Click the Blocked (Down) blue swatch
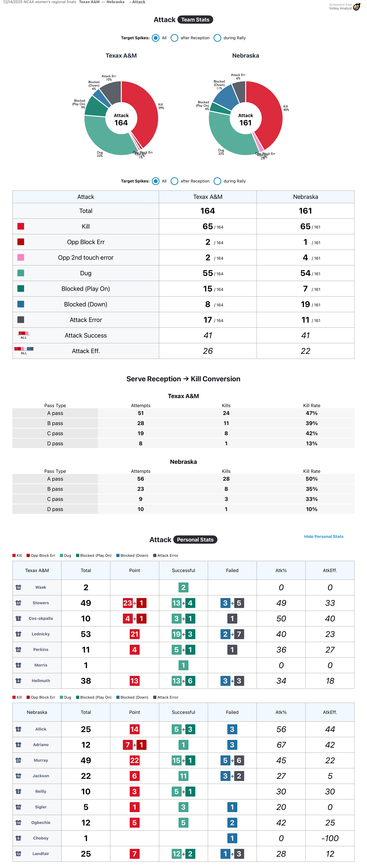This screenshot has height=868, width=367. pyautogui.click(x=21, y=304)
